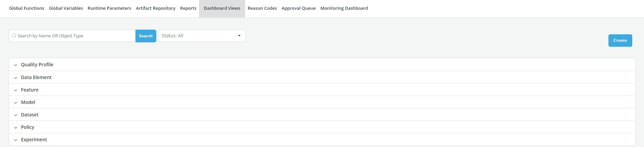Click the magnifier icon in search box
The image size is (644, 147).
(x=14, y=36)
